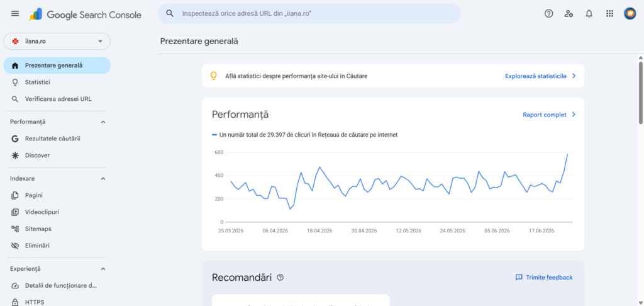This screenshot has height=306, width=644.
Task: Click the clicks legend text above the chart
Action: (x=308, y=135)
